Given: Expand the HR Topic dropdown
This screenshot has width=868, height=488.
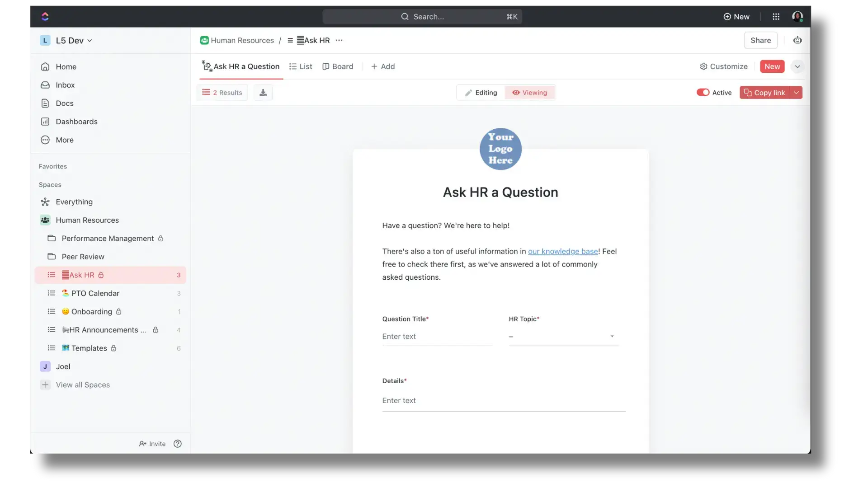Looking at the screenshot, I should [563, 337].
